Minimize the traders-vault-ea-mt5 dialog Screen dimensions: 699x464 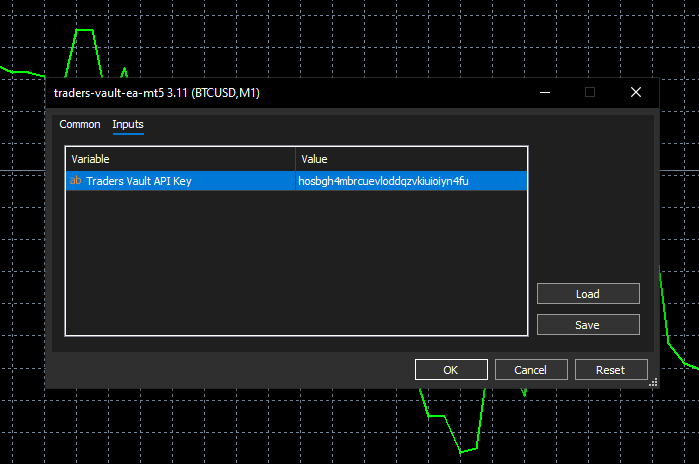545,92
